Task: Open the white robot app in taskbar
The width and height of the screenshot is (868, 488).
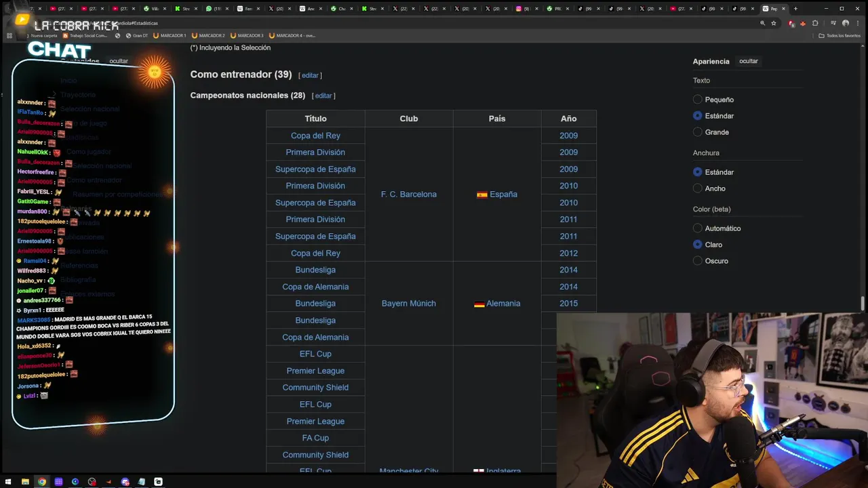Action: (158, 482)
